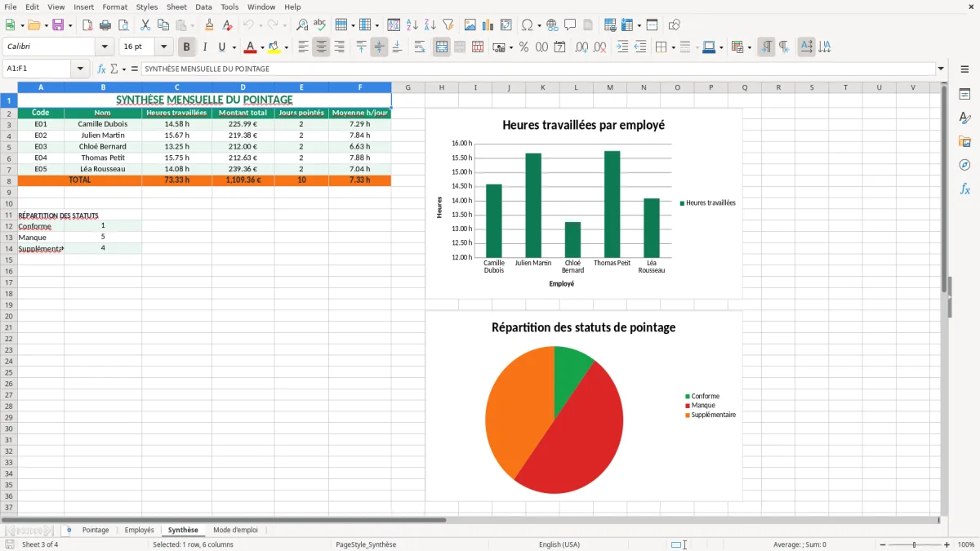Open the Styles menu
The image size is (980, 551).
coord(147,7)
